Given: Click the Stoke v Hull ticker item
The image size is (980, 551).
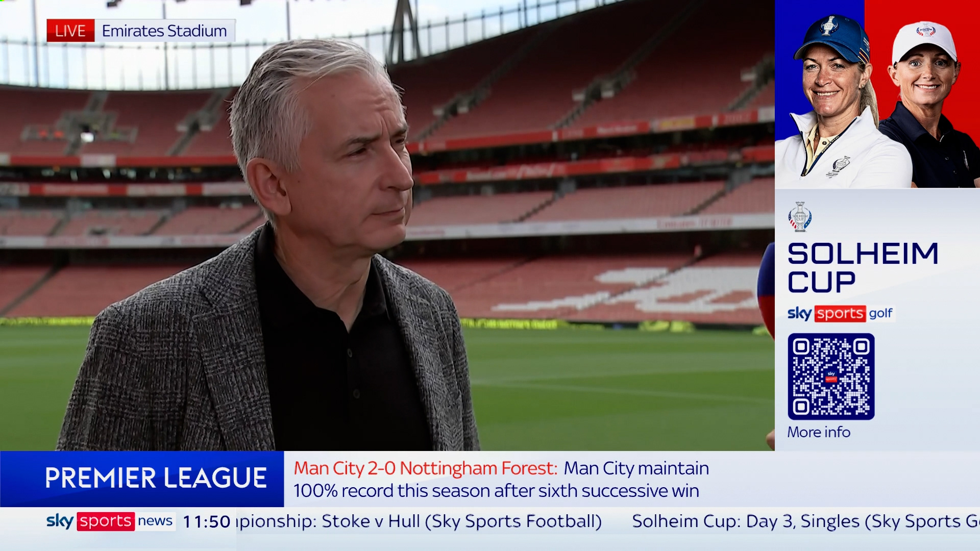Looking at the screenshot, I should point(420,521).
